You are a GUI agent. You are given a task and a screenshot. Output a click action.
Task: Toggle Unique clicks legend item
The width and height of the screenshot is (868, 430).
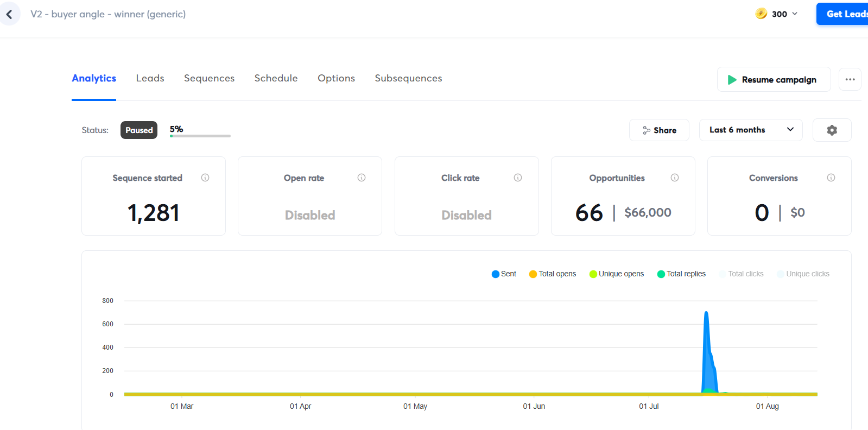click(803, 274)
